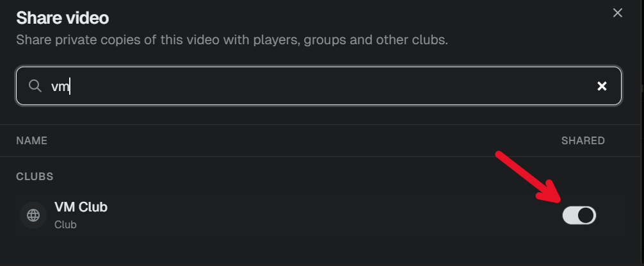
Task: Click the magnifier search icon
Action: (35, 86)
